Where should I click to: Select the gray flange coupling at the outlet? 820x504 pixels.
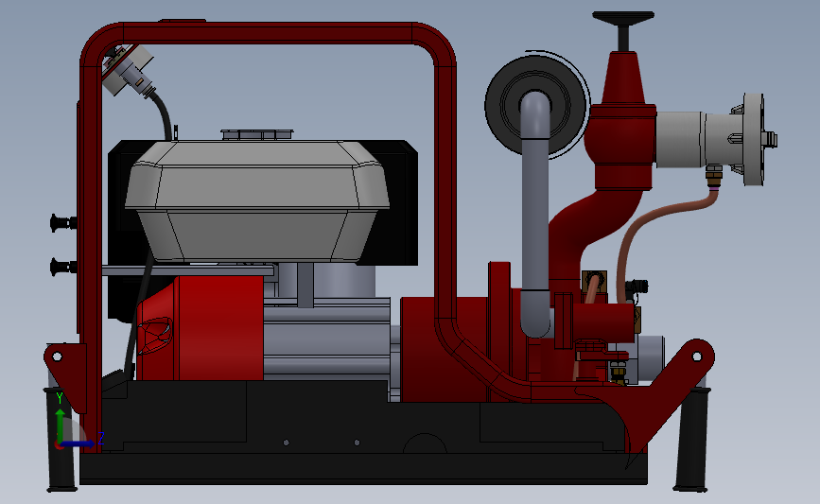pos(753,139)
